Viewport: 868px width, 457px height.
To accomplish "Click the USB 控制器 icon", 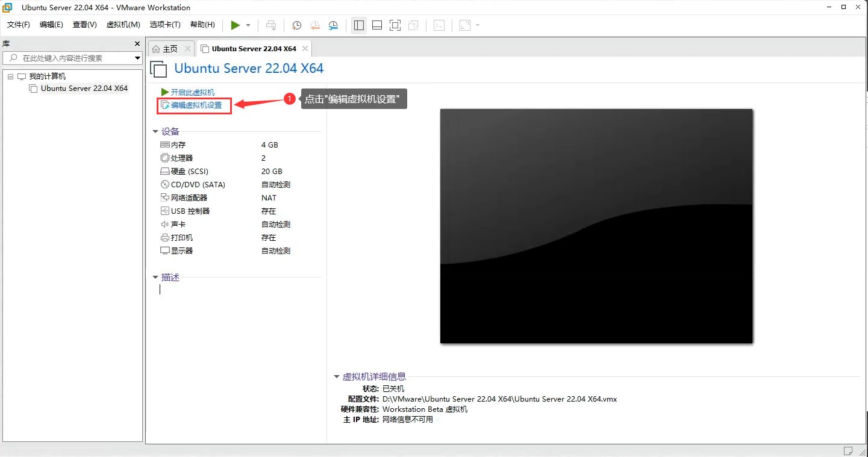I will tap(165, 211).
